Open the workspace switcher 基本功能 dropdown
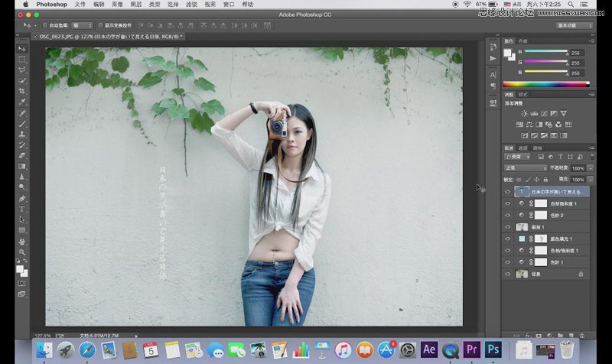 click(575, 25)
